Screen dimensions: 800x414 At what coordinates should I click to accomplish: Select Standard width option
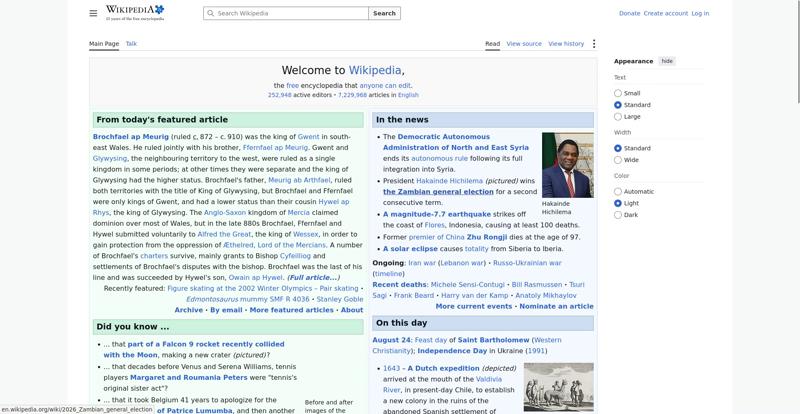[x=618, y=149]
